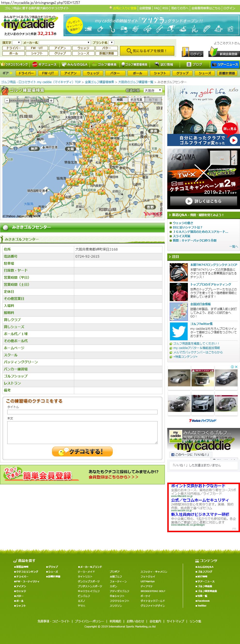Click the Twitter bird icon
The height and width of the screenshot is (644, 240).
178,331
